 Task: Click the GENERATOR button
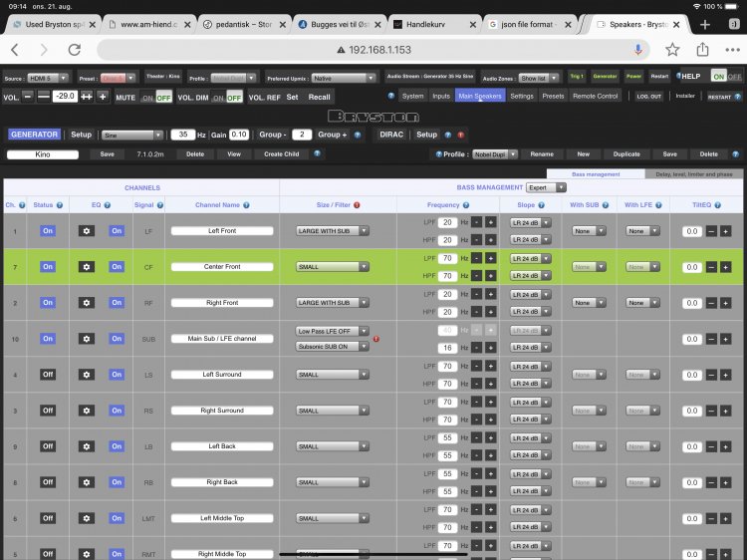(x=34, y=135)
